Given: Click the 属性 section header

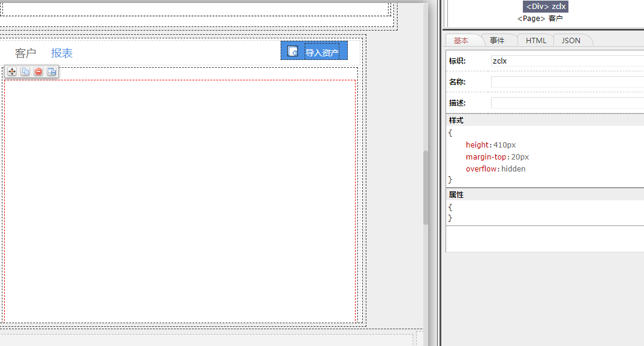Looking at the screenshot, I should coord(544,195).
